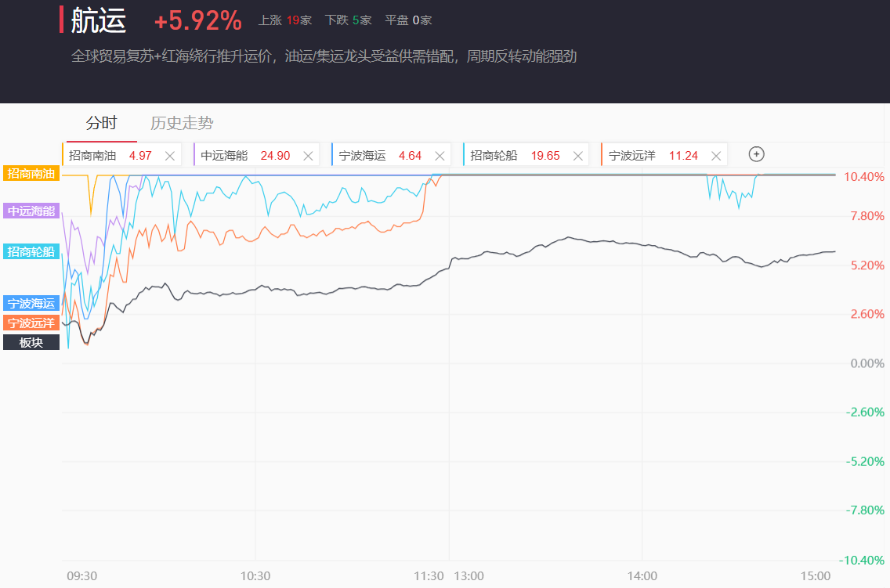Viewport: 890px width, 588px height.
Task: Close the 宁波海运 comparison chip
Action: click(440, 156)
